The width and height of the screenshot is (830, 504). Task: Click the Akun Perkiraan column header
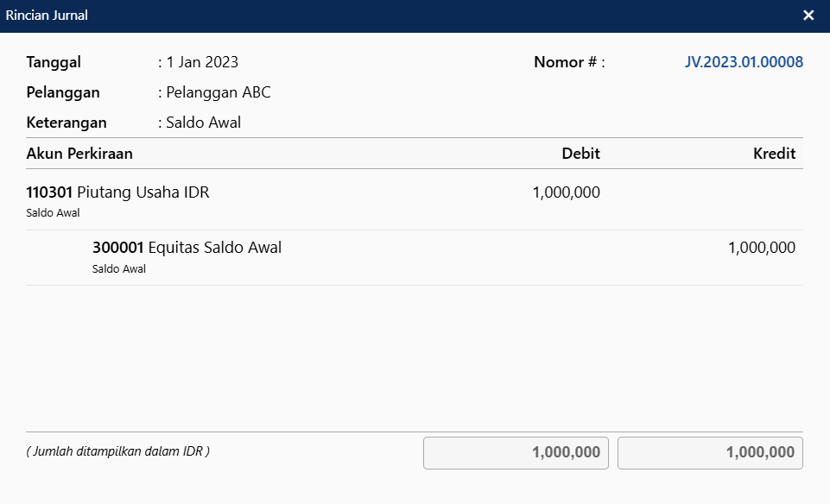coord(79,154)
